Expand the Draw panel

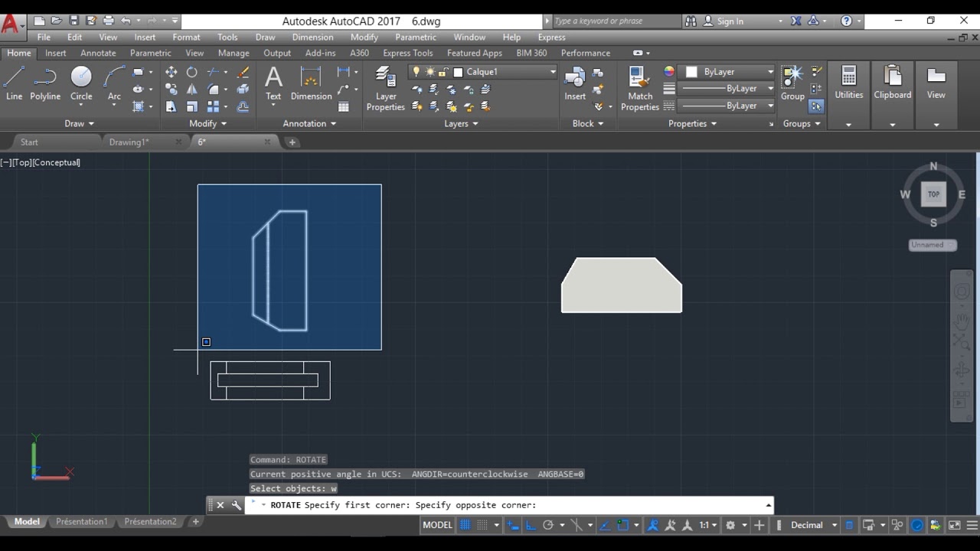[x=80, y=123]
